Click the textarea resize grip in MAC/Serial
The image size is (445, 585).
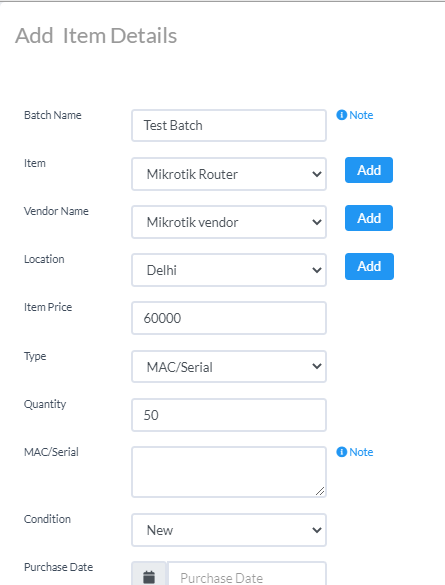(320, 491)
